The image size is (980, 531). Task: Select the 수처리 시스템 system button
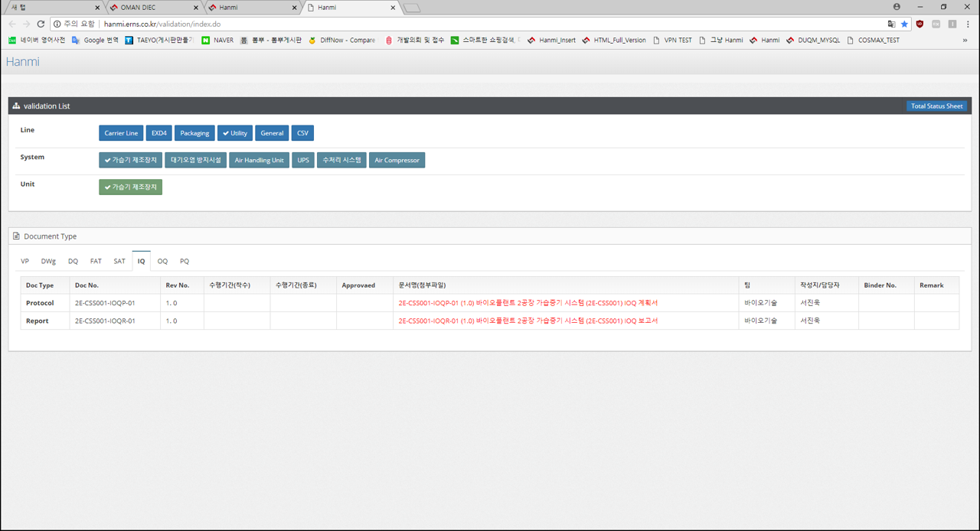(341, 160)
